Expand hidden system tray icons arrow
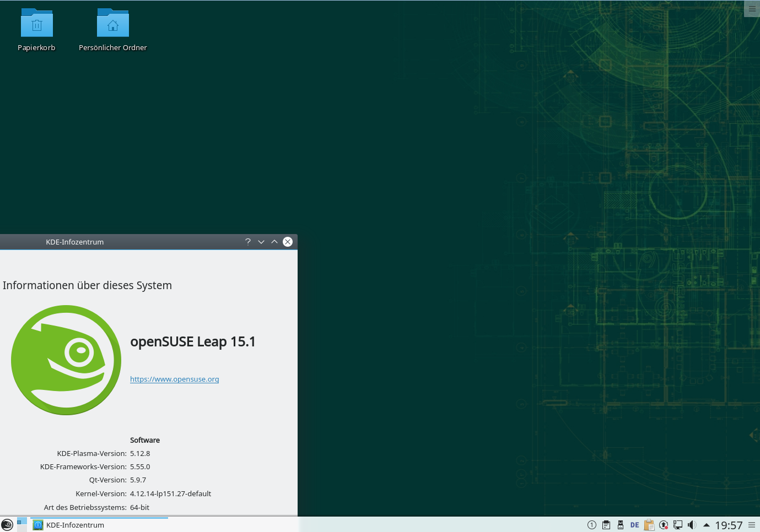 tap(707, 525)
